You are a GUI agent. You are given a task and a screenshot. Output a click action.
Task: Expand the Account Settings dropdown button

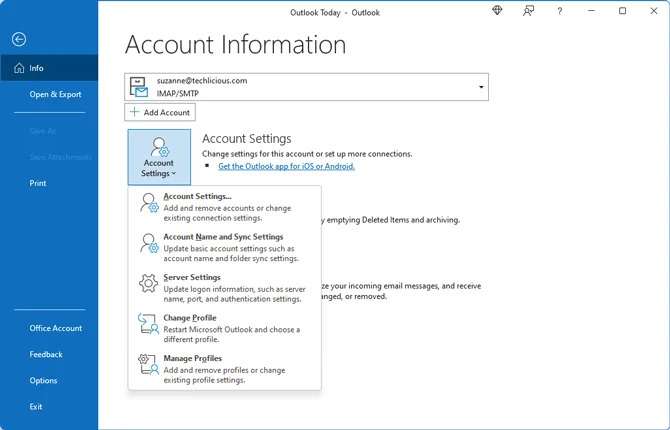(159, 157)
